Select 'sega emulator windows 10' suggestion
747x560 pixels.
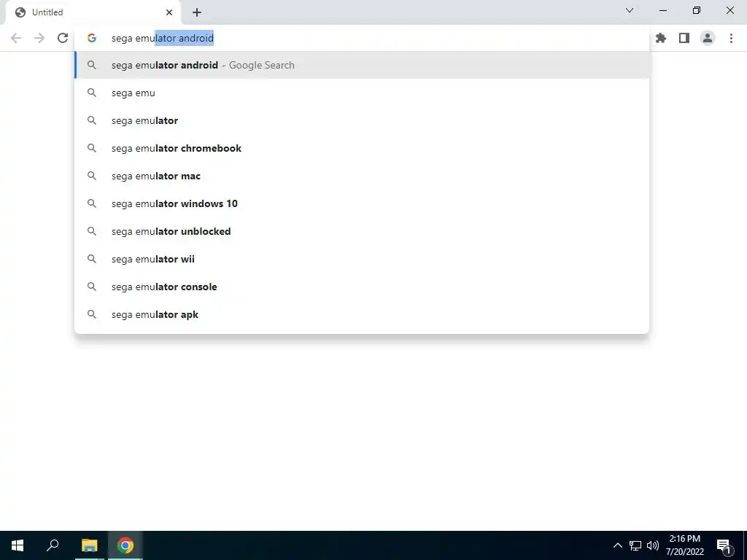pyautogui.click(x=362, y=203)
